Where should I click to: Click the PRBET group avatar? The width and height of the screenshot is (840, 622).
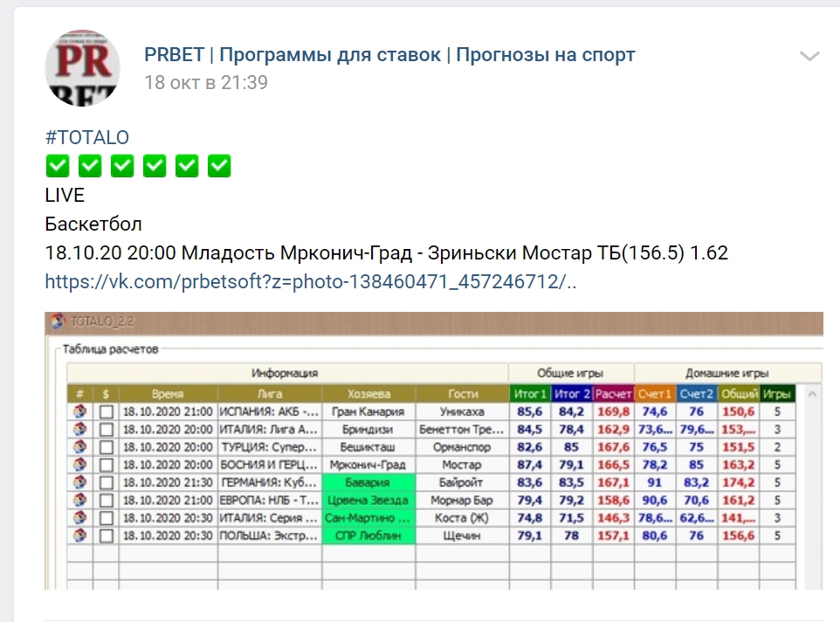coord(81,66)
